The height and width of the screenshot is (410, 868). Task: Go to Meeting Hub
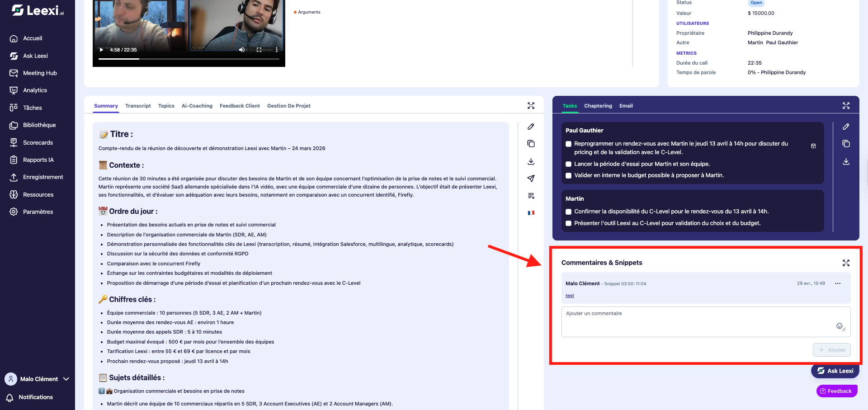click(x=40, y=73)
